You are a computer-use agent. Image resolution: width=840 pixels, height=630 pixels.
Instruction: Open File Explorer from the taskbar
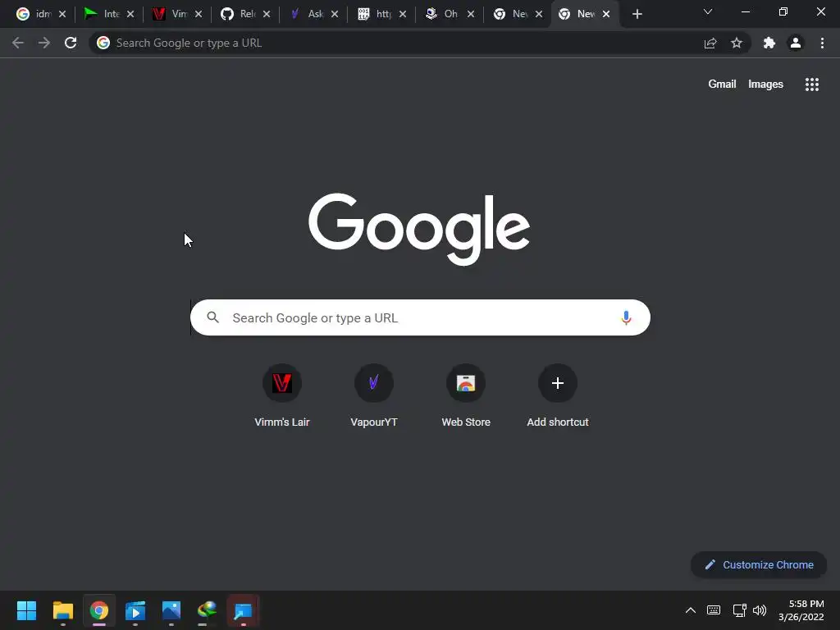point(62,610)
